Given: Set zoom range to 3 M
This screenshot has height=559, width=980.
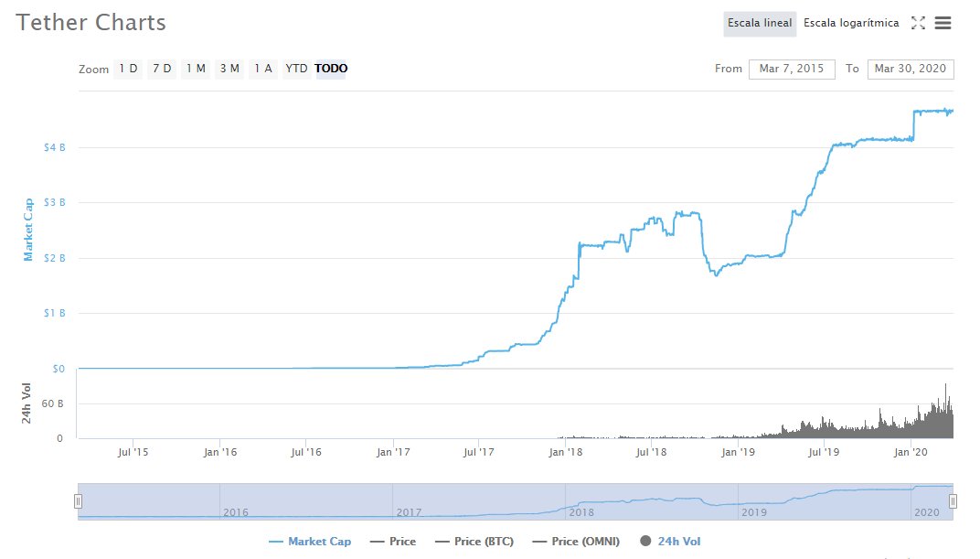Looking at the screenshot, I should pyautogui.click(x=229, y=69).
